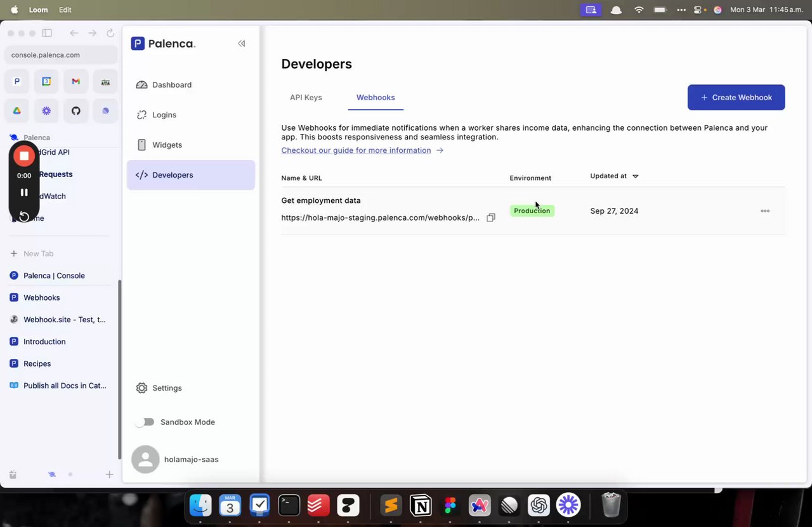Open the Google Calendar pinned favorite

tap(46, 81)
